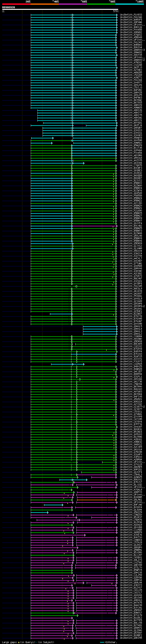
Task: Select the purple 60% identity legend segment
Action: coord(73,4)
